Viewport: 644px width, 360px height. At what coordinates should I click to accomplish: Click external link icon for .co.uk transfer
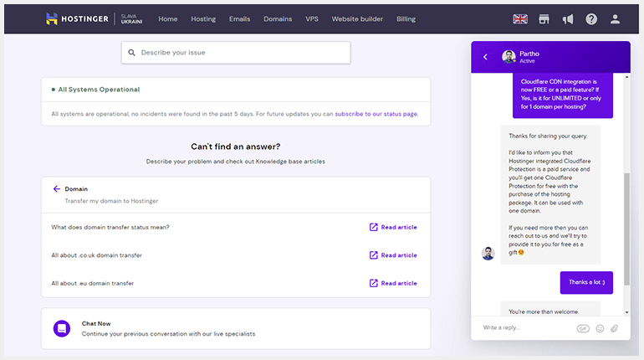click(373, 255)
